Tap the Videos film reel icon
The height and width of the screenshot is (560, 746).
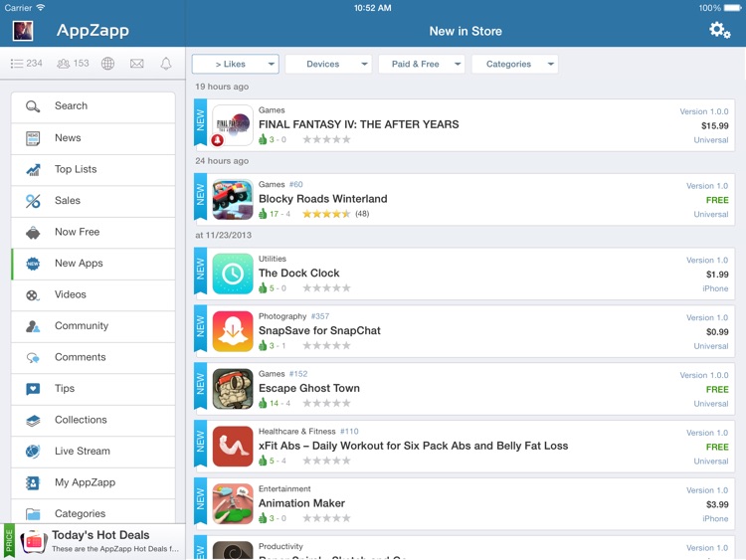tap(33, 295)
